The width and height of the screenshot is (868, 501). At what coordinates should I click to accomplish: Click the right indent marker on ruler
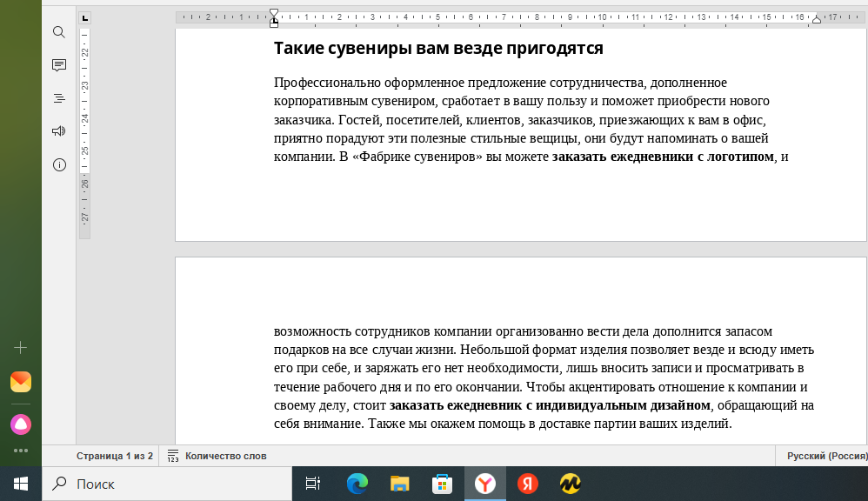pyautogui.click(x=817, y=19)
